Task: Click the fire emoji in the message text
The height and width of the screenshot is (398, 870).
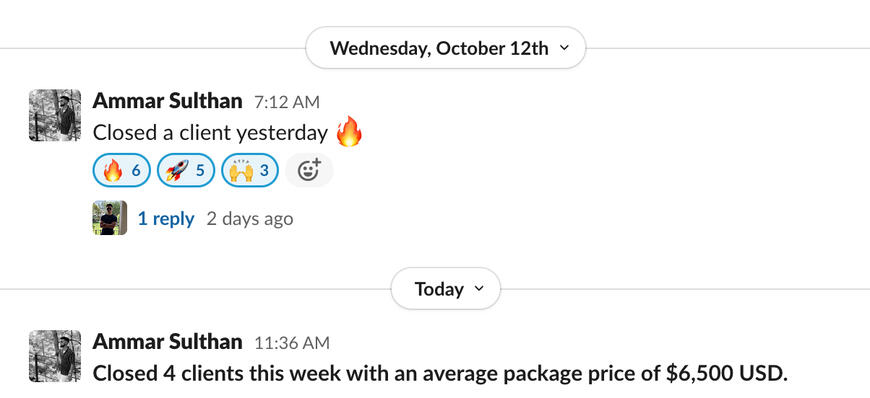Action: 349,132
